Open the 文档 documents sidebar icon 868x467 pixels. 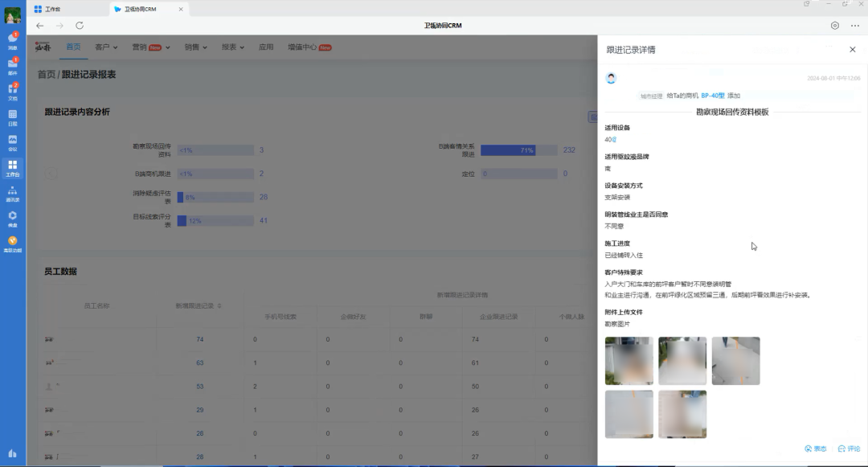click(12, 91)
